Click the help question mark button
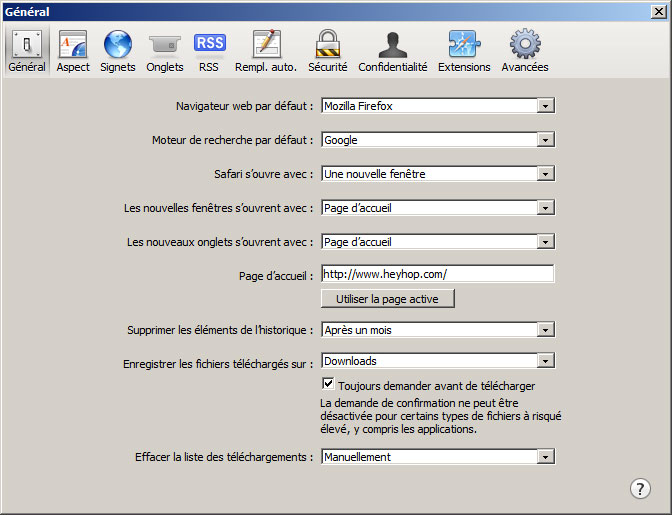This screenshot has height=515, width=672. 640,488
